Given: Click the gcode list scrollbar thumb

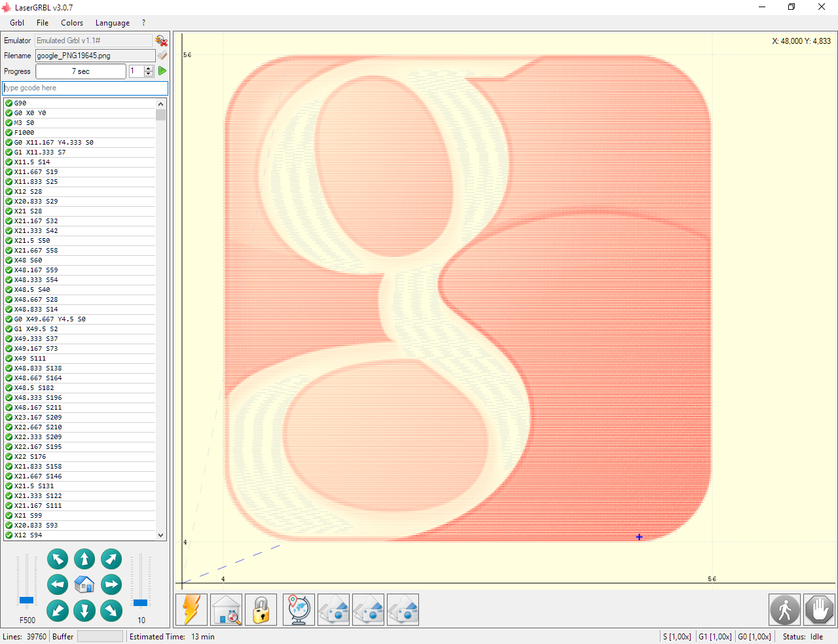Looking at the screenshot, I should click(x=160, y=115).
